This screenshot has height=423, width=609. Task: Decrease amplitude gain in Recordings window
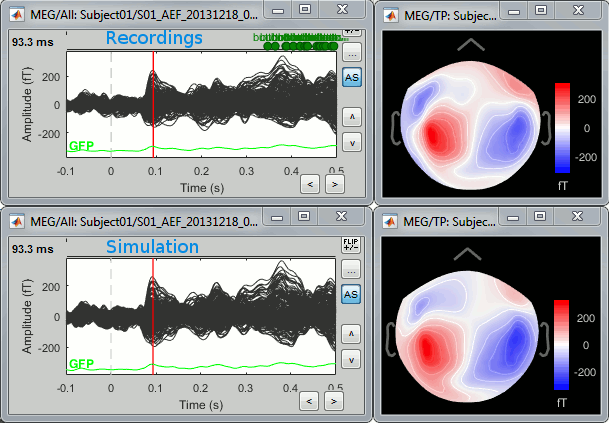351,142
